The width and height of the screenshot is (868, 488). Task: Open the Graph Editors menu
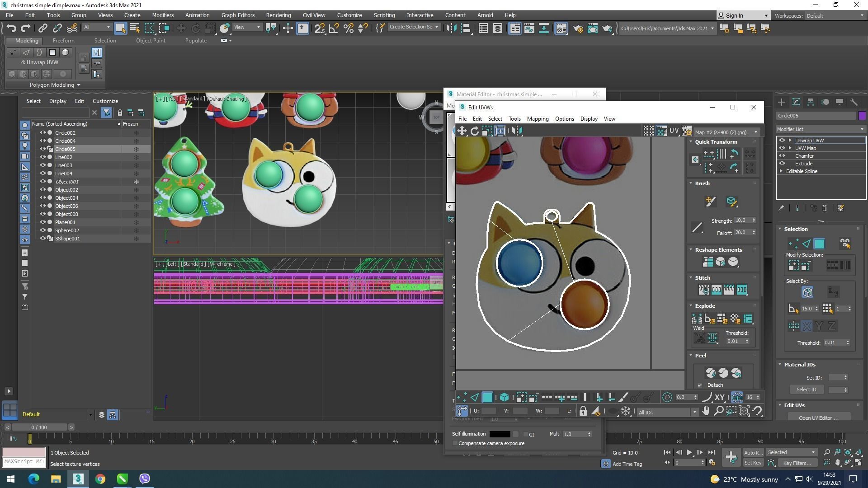[238, 15]
